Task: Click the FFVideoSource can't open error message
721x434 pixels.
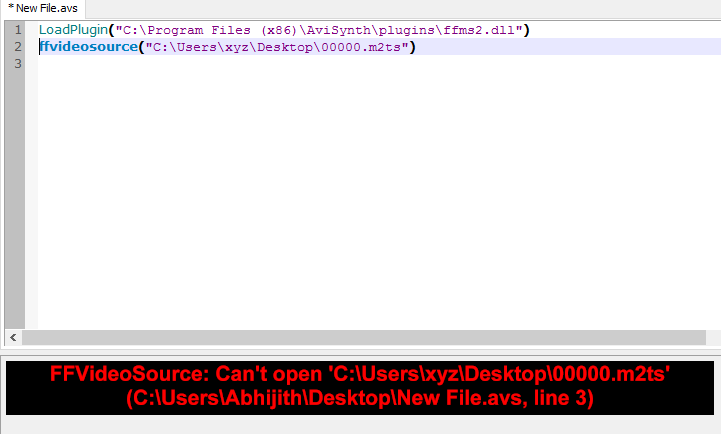Action: pyautogui.click(x=360, y=374)
